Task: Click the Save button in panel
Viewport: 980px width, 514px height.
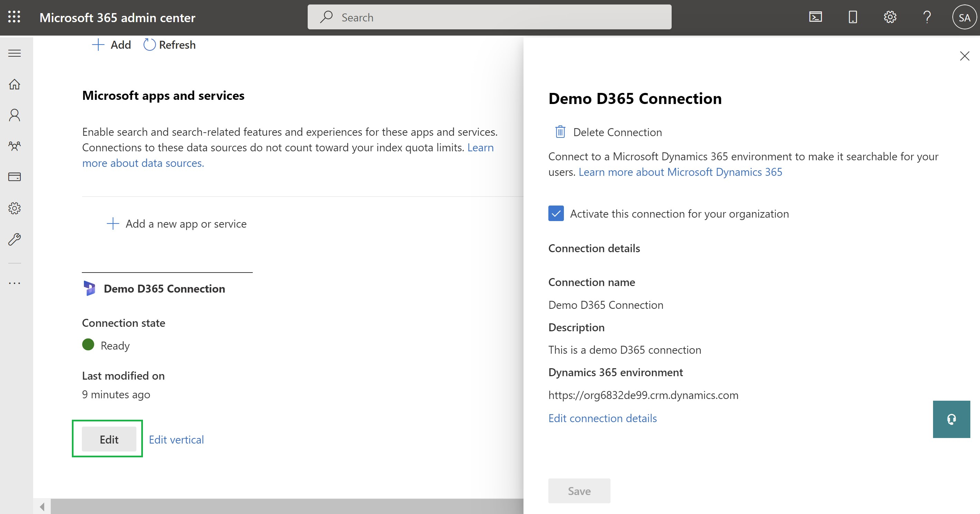Action: (579, 491)
